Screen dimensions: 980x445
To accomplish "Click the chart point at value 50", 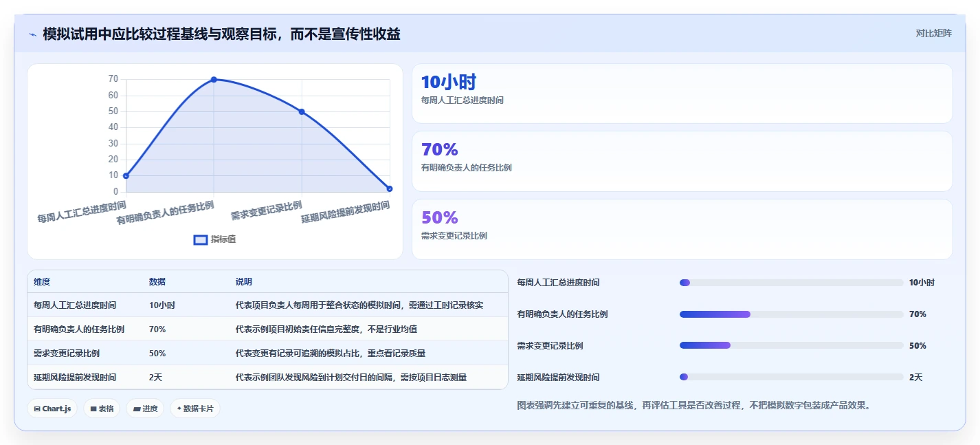I will pyautogui.click(x=302, y=111).
